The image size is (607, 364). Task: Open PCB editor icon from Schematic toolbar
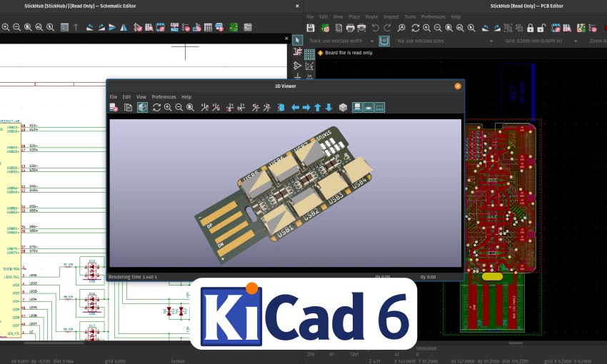point(234,27)
